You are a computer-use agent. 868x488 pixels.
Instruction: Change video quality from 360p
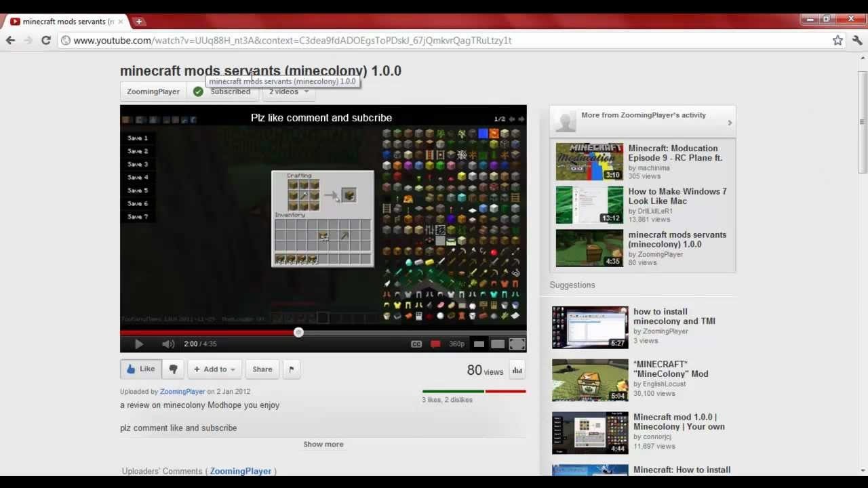point(457,344)
